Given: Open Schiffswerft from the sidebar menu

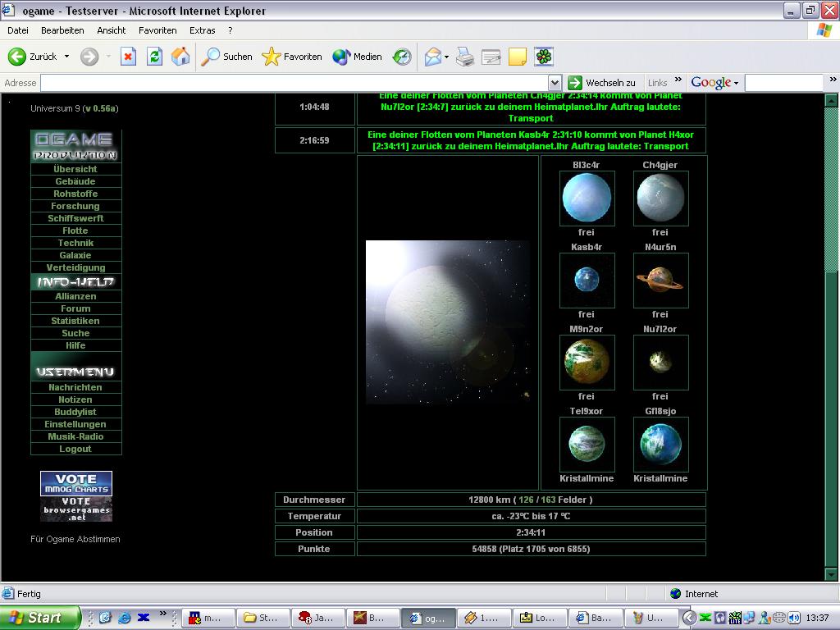Looking at the screenshot, I should coord(75,218).
